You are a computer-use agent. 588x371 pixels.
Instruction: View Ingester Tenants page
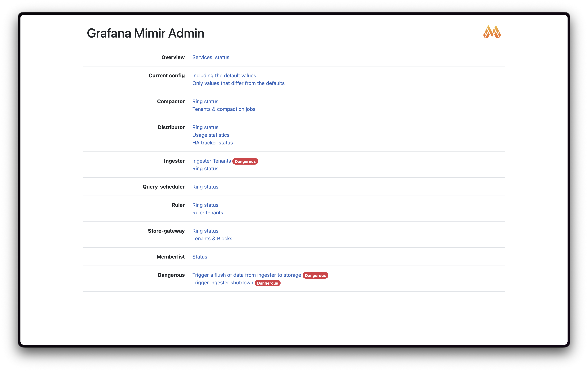(x=211, y=161)
